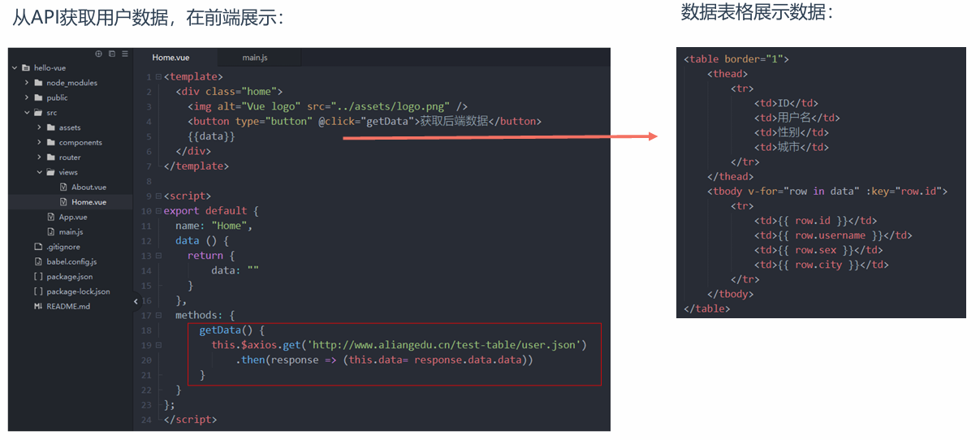Click the Vue file icon beside App.vue
The image size is (980, 440).
click(51, 217)
